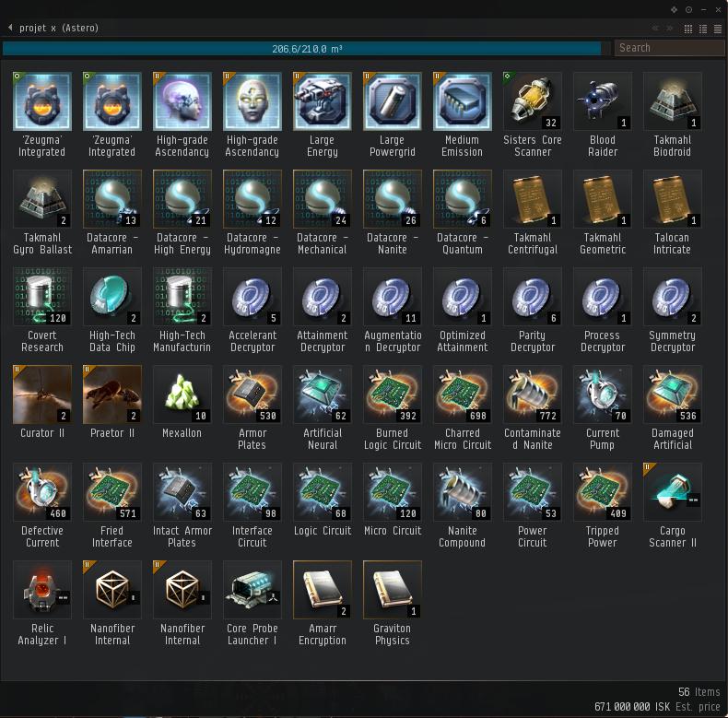Select Datacore - Hydromagnetic item
This screenshot has width=728, height=718.
(252, 199)
